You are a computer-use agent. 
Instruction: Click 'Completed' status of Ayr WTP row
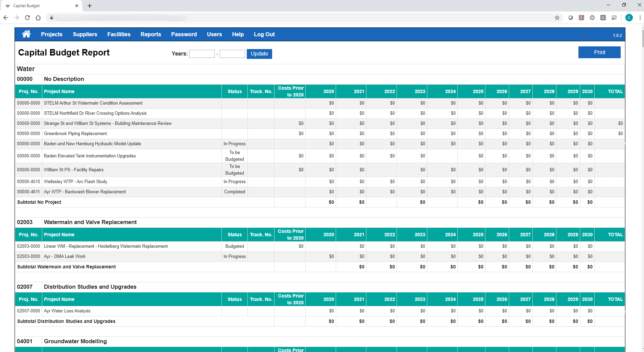click(235, 192)
